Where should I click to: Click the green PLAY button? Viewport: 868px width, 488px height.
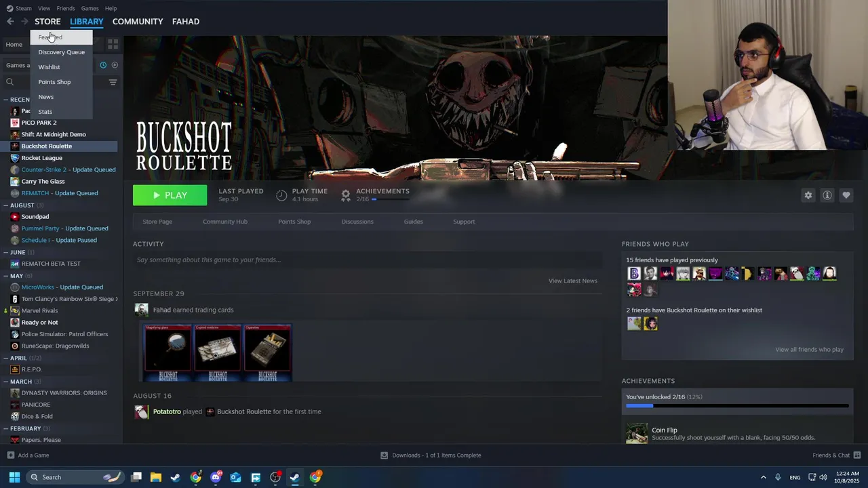170,195
